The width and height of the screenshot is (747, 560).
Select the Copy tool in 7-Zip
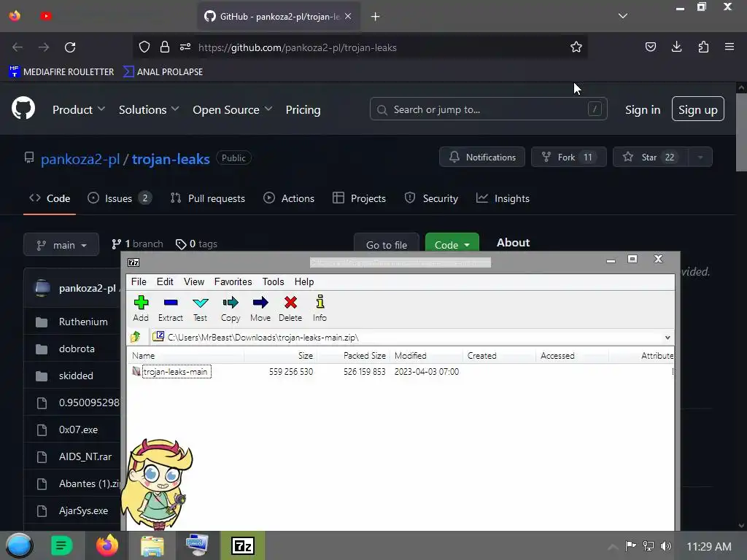(231, 308)
